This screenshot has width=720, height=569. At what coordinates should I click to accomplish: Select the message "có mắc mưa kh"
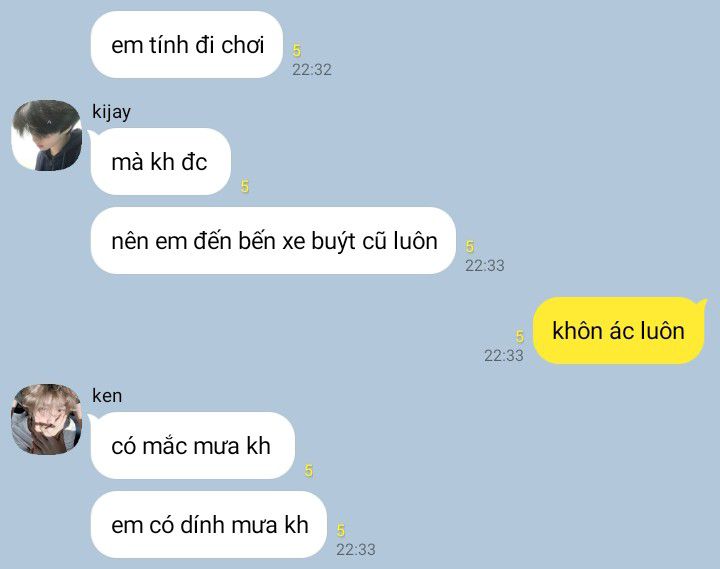pyautogui.click(x=193, y=445)
